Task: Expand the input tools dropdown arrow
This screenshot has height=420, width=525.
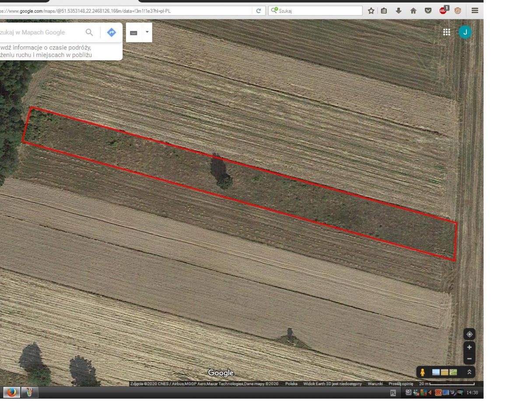Action: (x=147, y=32)
